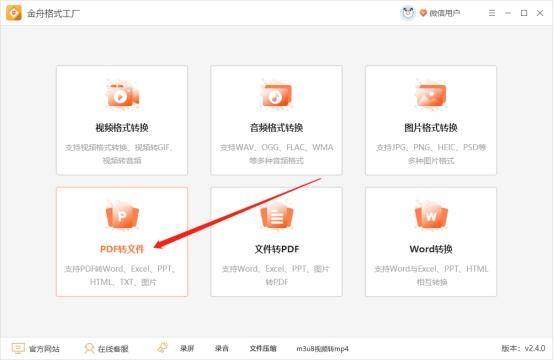
Task: Click the 图片格式转换 title text
Action: click(431, 128)
